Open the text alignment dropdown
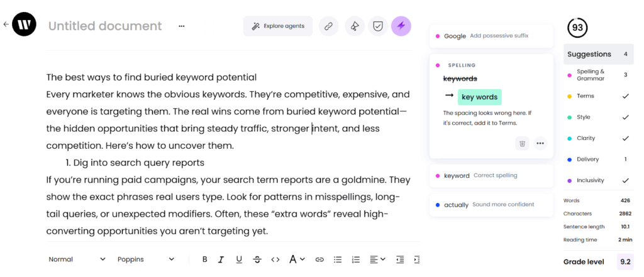Viewport: 644px width, 277px height. [377, 259]
